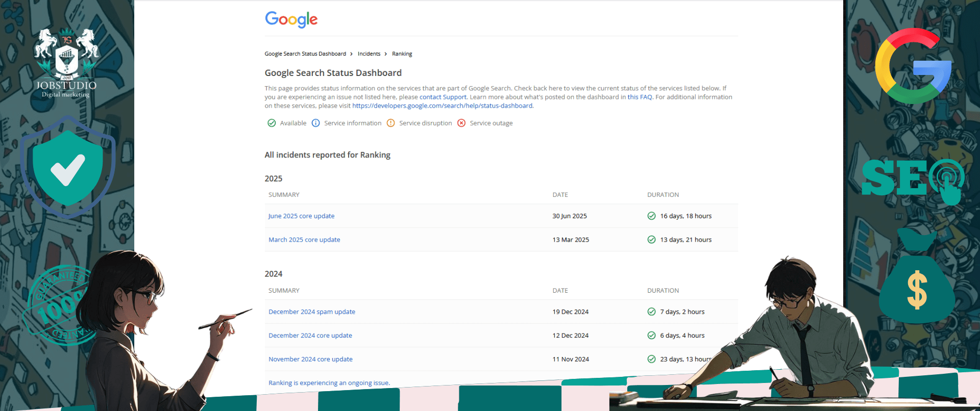Image resolution: width=980 pixels, height=411 pixels.
Task: Open the December 2024 core update incident
Action: (x=310, y=336)
